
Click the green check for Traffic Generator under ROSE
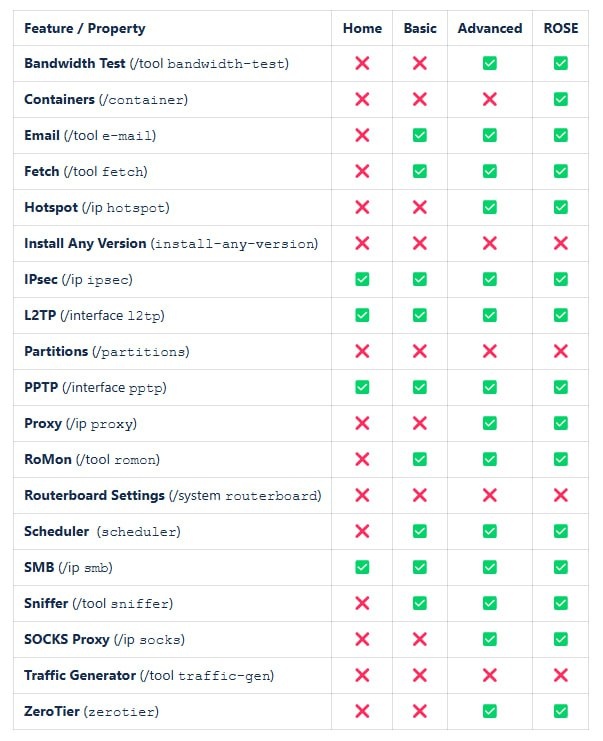(561, 675)
